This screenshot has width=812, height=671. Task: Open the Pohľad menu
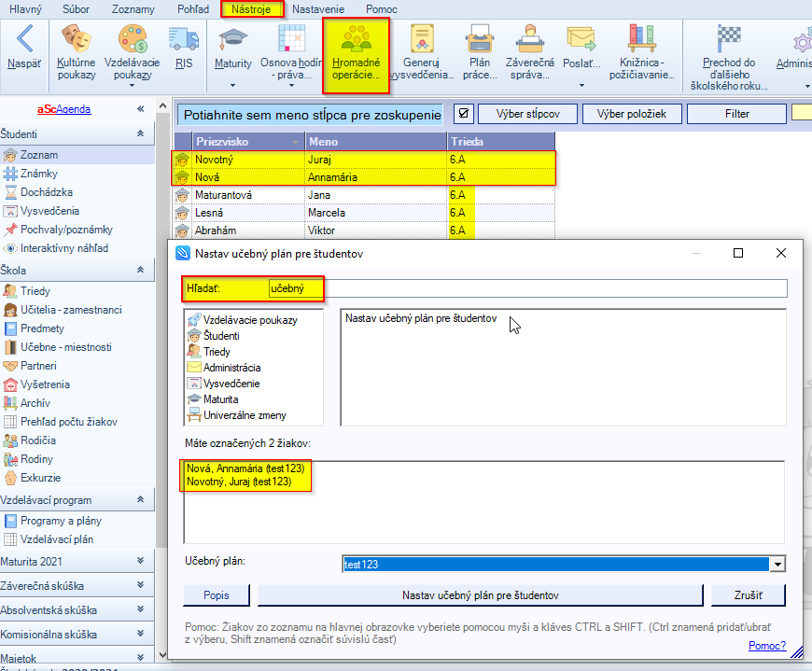[x=193, y=8]
